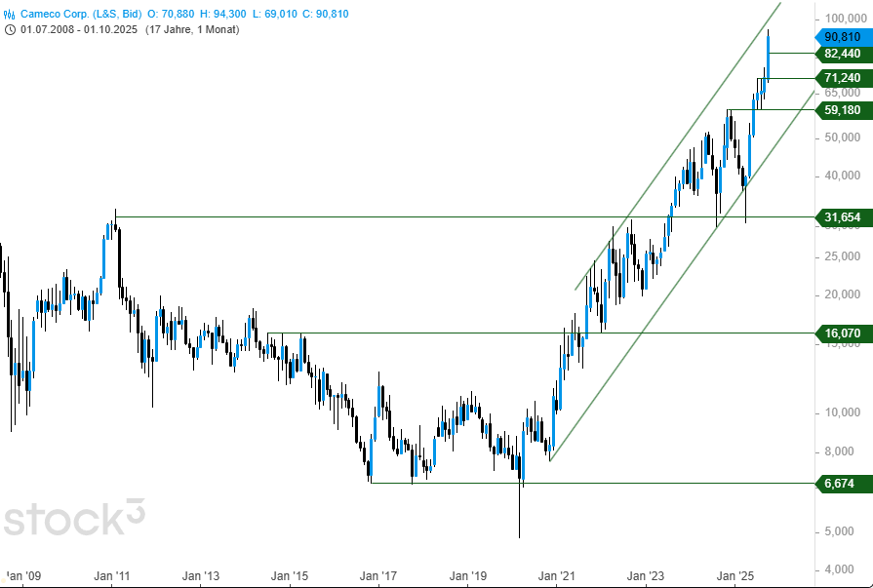Select the 82,440 green level label
The height and width of the screenshot is (588, 873).
click(x=844, y=54)
